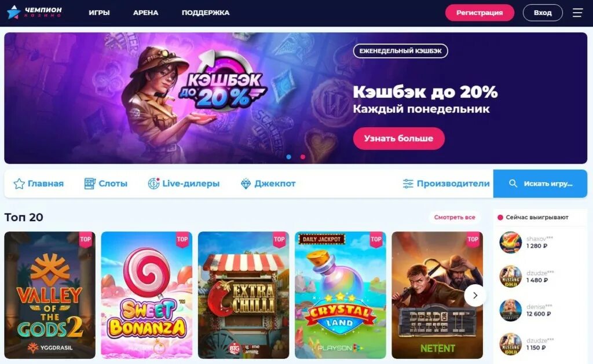Click the Регистрация button
This screenshot has width=593, height=364.
click(x=479, y=13)
